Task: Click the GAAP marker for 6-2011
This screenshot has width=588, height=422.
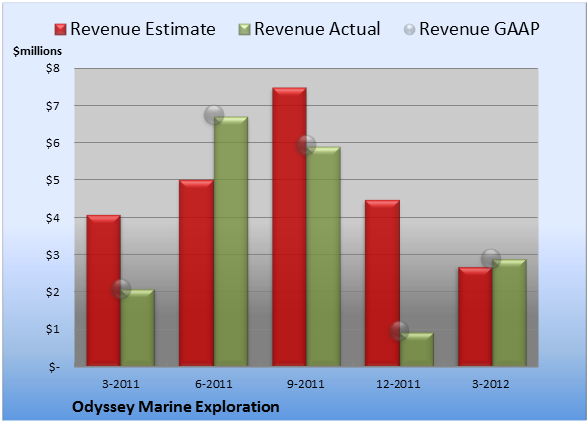Action: (214, 115)
